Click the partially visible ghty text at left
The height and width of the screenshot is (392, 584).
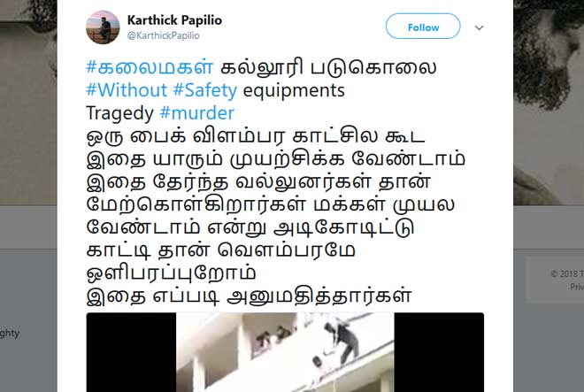(x=10, y=334)
